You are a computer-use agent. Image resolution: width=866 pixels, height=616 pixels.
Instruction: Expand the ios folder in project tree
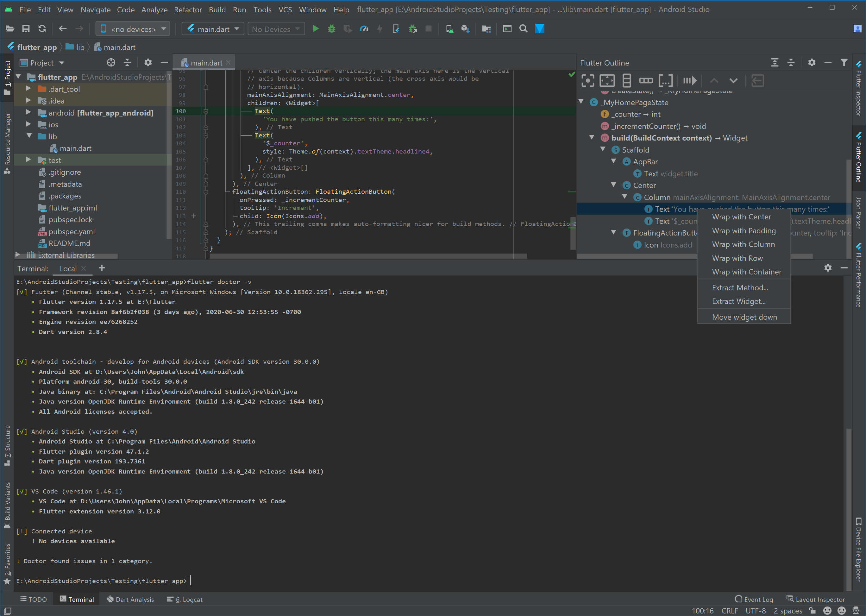pos(28,124)
